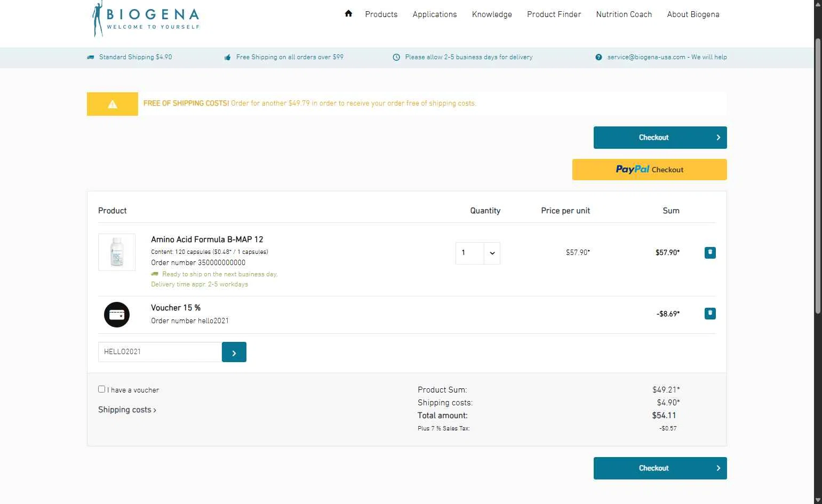Screen dimensions: 822x504
Task: Click 'Standard Shipping $4.90' text
Action: coord(135,57)
